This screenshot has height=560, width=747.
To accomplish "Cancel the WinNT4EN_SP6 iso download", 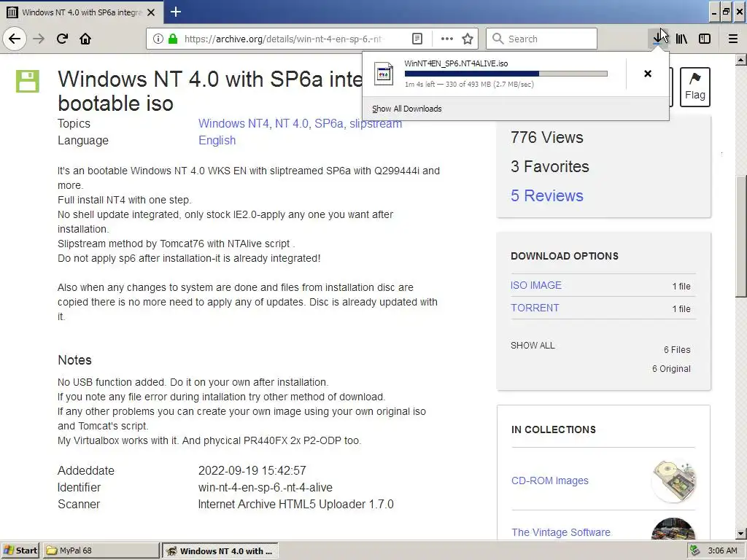I will coord(648,74).
